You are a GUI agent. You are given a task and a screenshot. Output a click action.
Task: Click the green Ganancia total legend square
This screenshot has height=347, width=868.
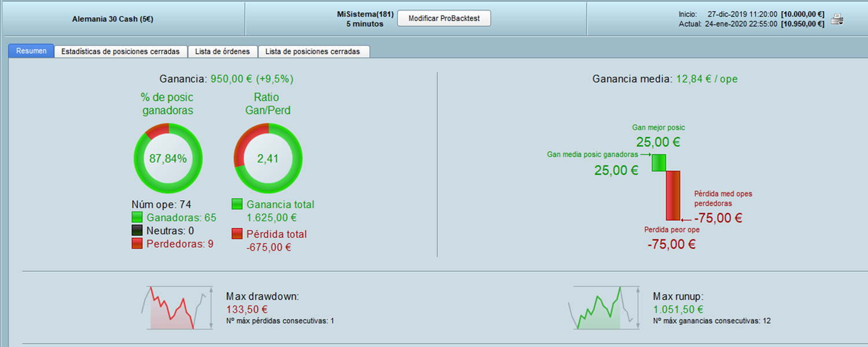tap(236, 204)
